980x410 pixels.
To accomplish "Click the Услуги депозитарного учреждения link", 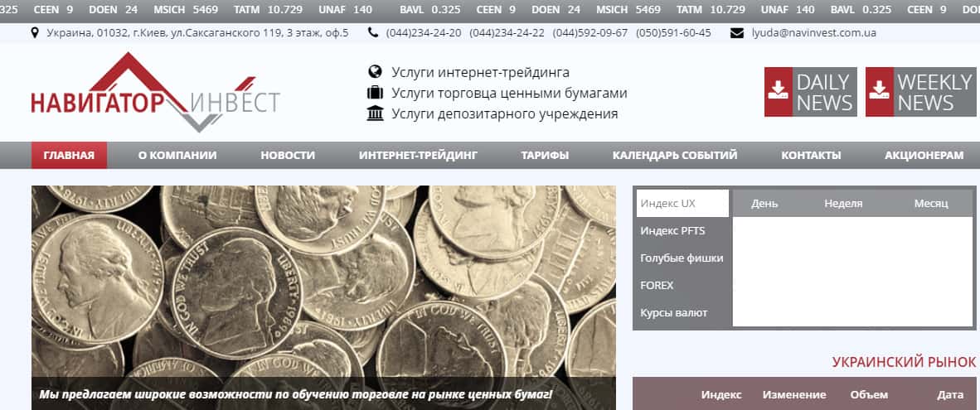I will [x=505, y=113].
